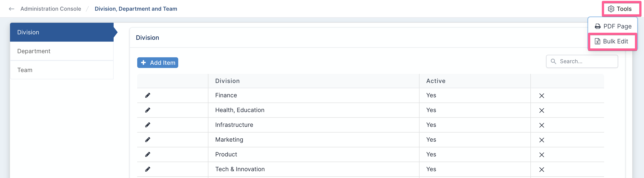This screenshot has width=644, height=178.
Task: Click pencil icon beside Product
Action: point(148,154)
